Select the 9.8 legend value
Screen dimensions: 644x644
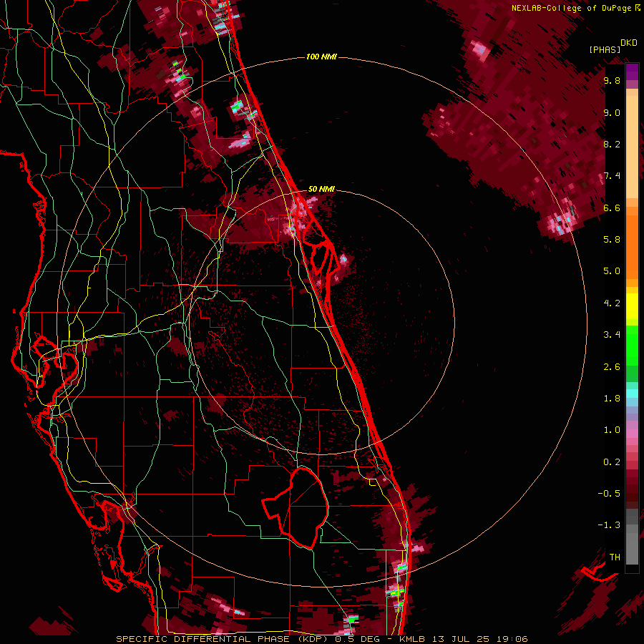pos(612,80)
